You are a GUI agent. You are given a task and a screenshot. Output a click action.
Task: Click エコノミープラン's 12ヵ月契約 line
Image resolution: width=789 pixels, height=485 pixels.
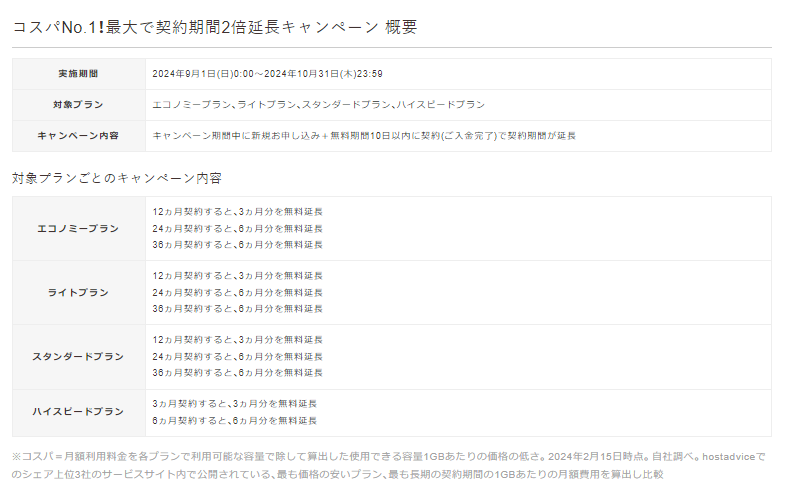[x=237, y=212]
